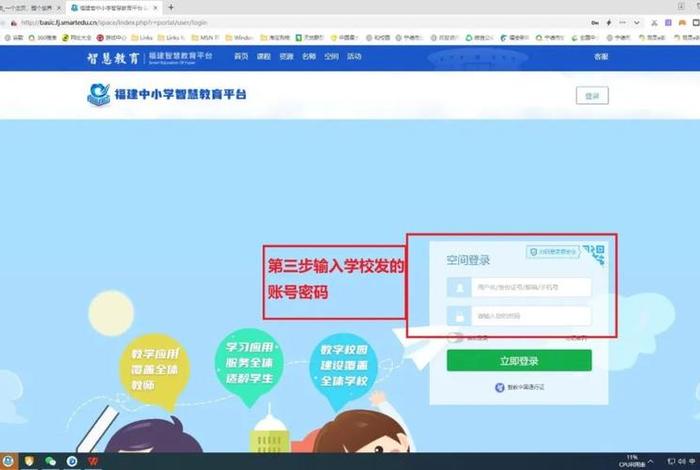
Task: Open 活动 in the blue navigation bar
Action: pos(354,57)
